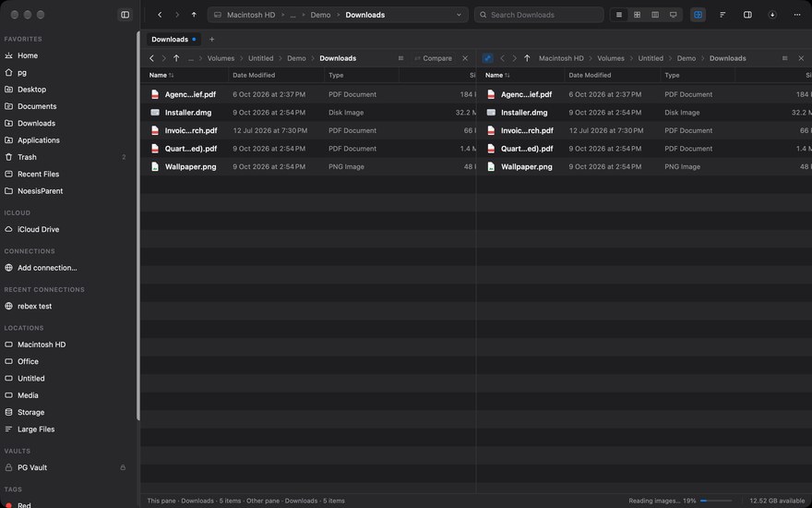The width and height of the screenshot is (812, 508).
Task: Click the Compare button
Action: click(434, 58)
